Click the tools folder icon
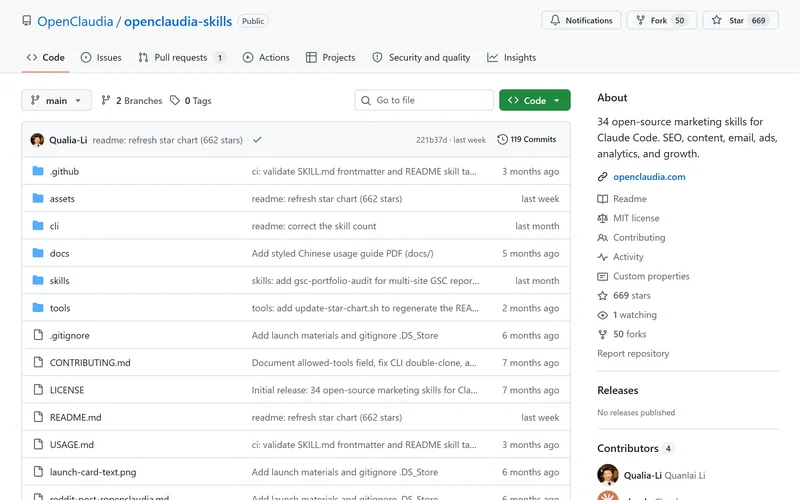Image resolution: width=800 pixels, height=500 pixels. (x=38, y=308)
